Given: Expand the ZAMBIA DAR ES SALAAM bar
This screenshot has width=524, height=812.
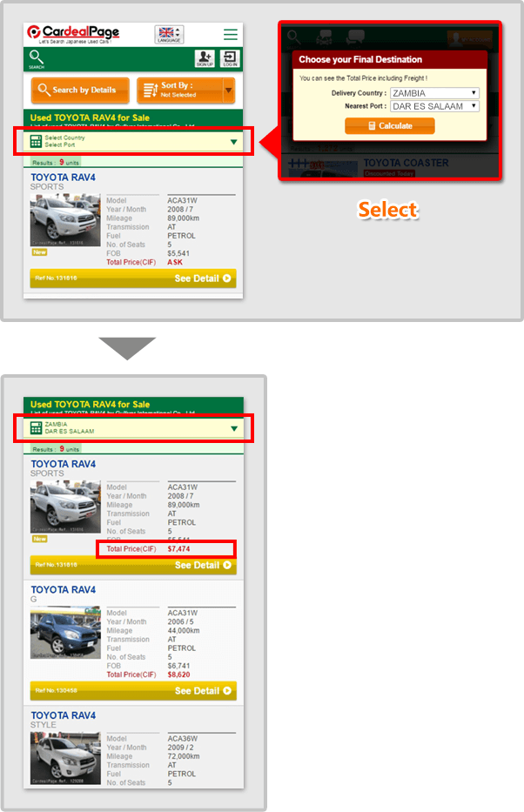Looking at the screenshot, I should coord(133,428).
